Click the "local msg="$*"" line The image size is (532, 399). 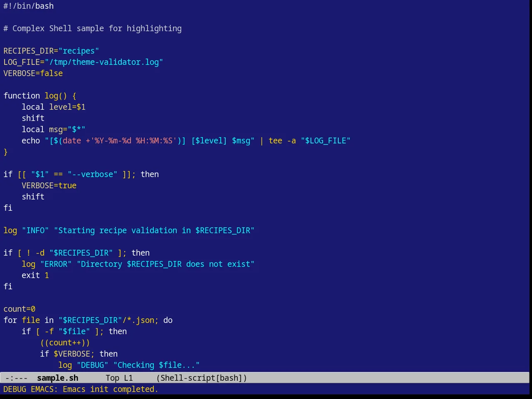coord(54,129)
